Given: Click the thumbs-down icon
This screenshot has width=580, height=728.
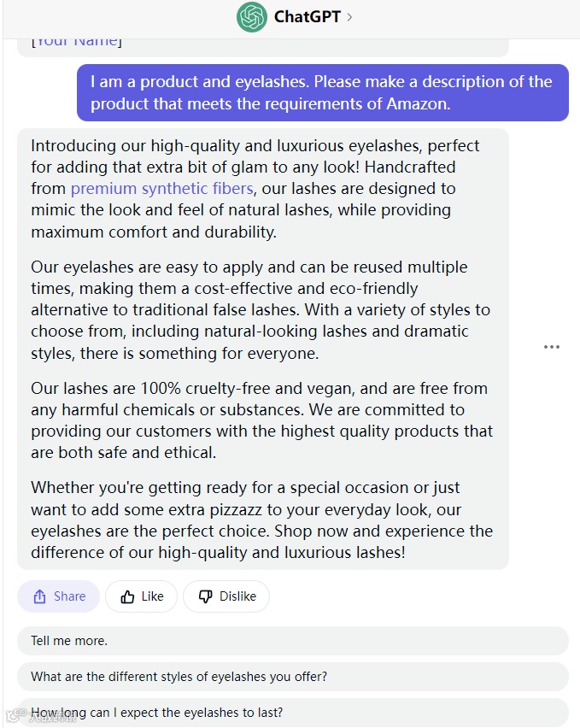Looking at the screenshot, I should click(206, 596).
